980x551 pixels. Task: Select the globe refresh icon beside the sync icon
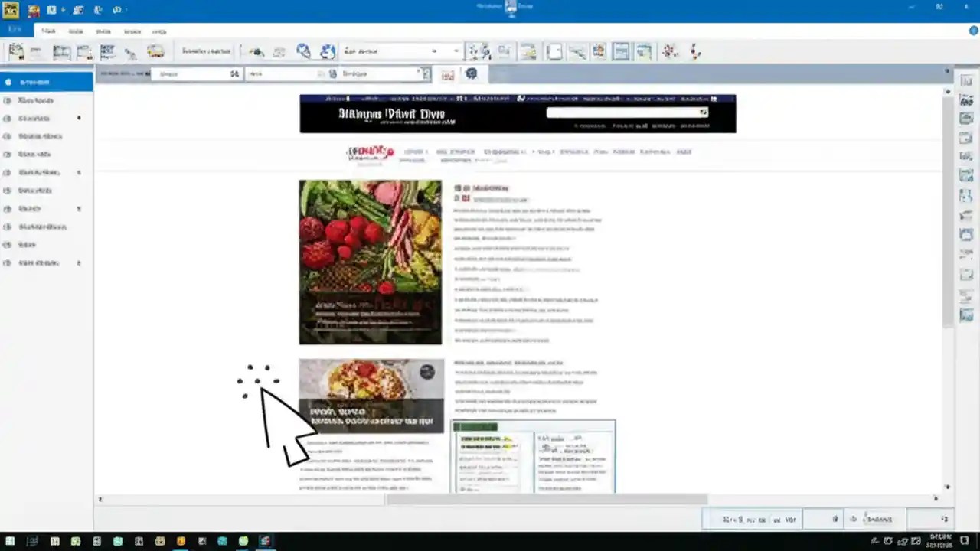pos(328,51)
